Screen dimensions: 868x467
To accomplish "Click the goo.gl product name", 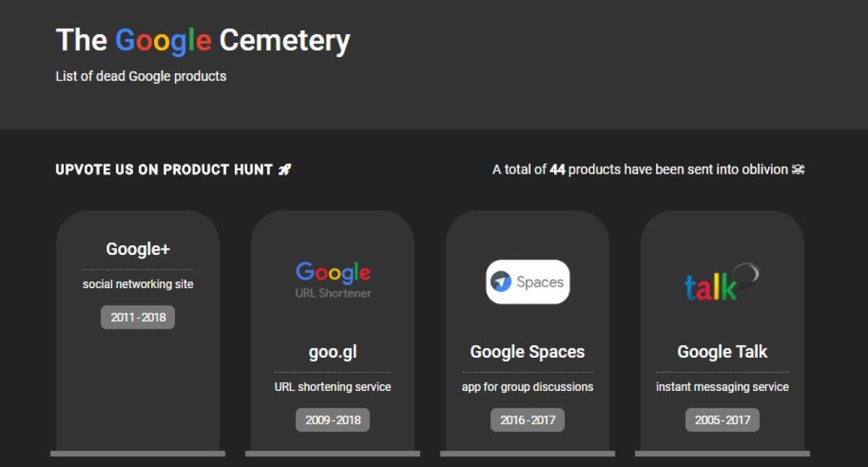I will tap(332, 351).
